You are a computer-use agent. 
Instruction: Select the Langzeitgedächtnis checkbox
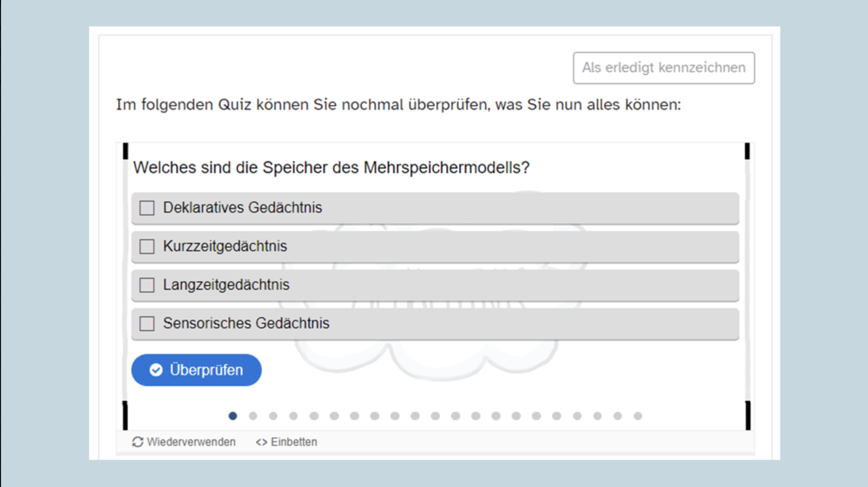click(147, 285)
